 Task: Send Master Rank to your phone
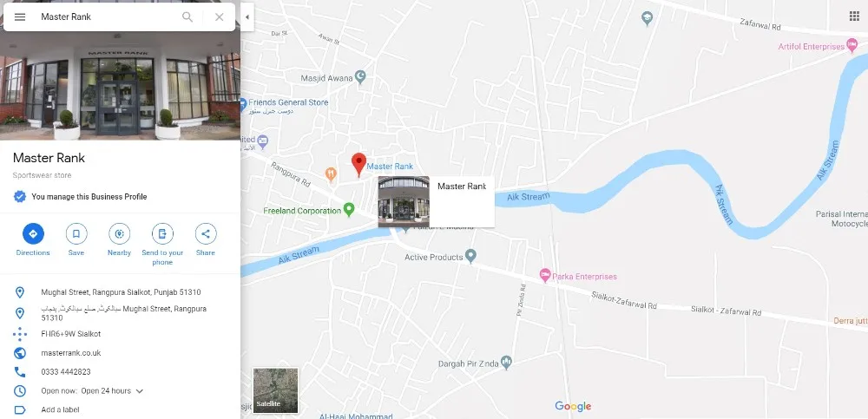click(162, 244)
